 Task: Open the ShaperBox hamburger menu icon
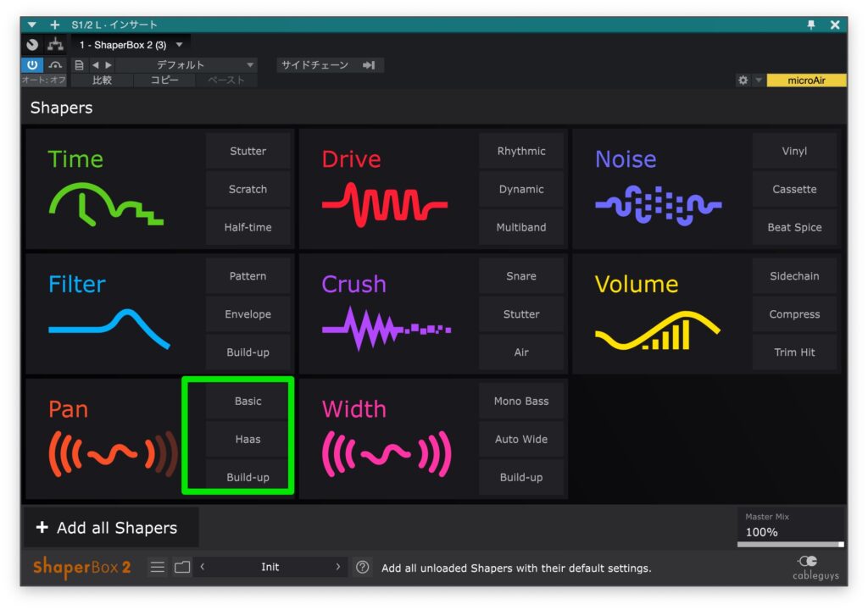tap(158, 568)
